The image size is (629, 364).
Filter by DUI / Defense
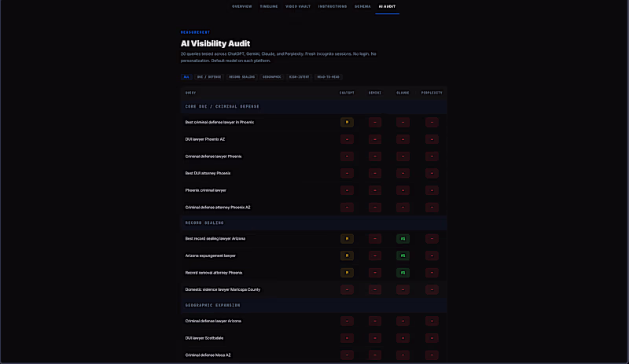pyautogui.click(x=209, y=77)
